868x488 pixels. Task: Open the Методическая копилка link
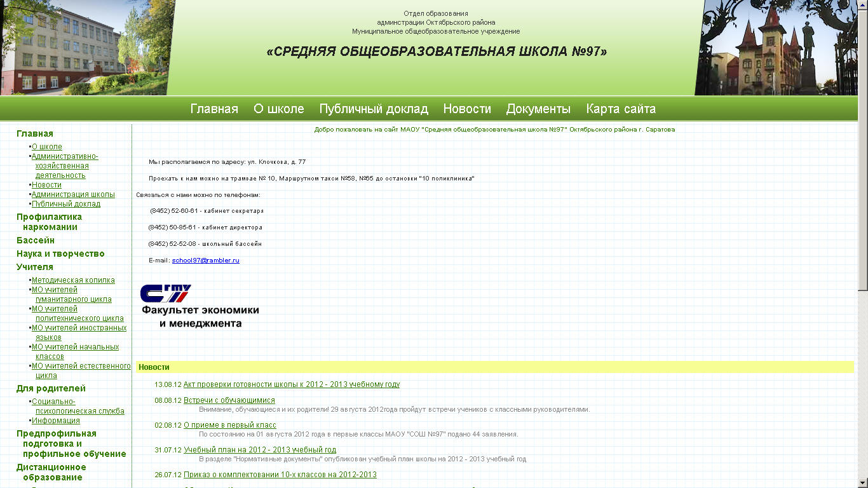[x=73, y=280]
